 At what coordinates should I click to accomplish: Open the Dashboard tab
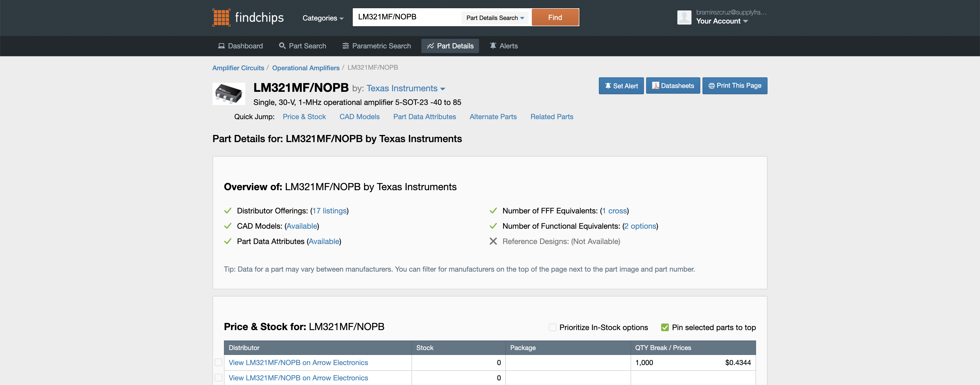[240, 46]
